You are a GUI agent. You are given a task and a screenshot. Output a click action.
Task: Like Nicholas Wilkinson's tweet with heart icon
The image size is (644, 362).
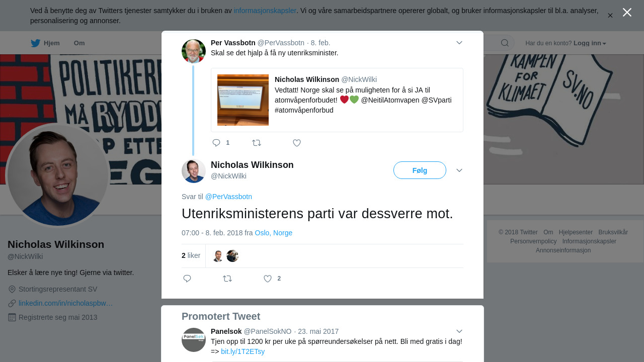[x=268, y=279]
